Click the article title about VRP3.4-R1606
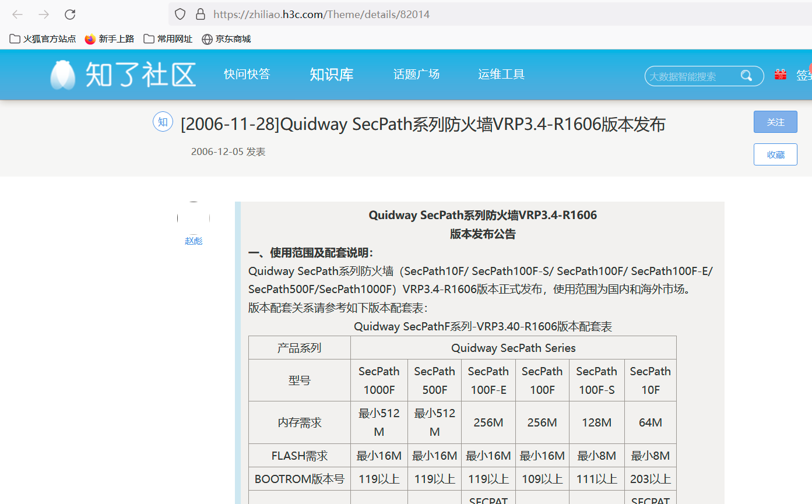 423,124
